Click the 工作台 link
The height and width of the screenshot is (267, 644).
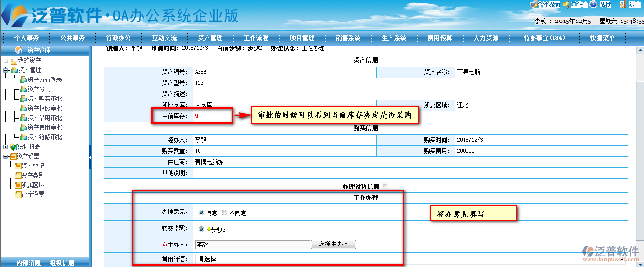[x=579, y=4]
